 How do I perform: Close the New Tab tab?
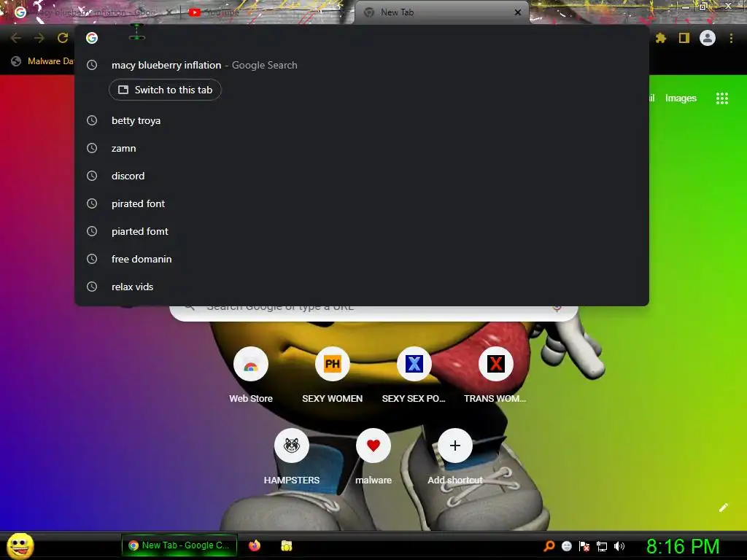518,12
